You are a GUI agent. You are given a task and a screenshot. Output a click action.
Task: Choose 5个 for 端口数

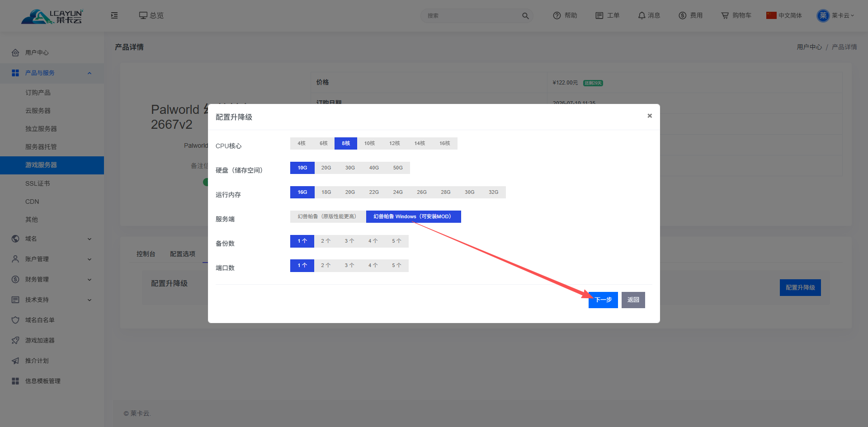point(396,265)
